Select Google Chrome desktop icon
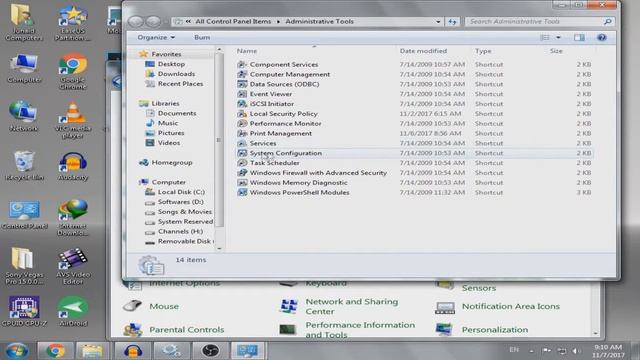The image size is (640, 360). click(73, 71)
